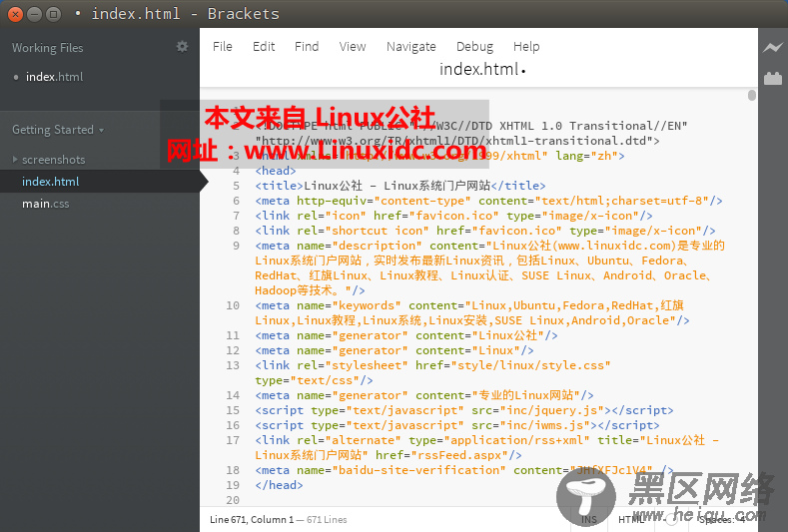
Task: Click the Working Files heading
Action: click(47, 48)
